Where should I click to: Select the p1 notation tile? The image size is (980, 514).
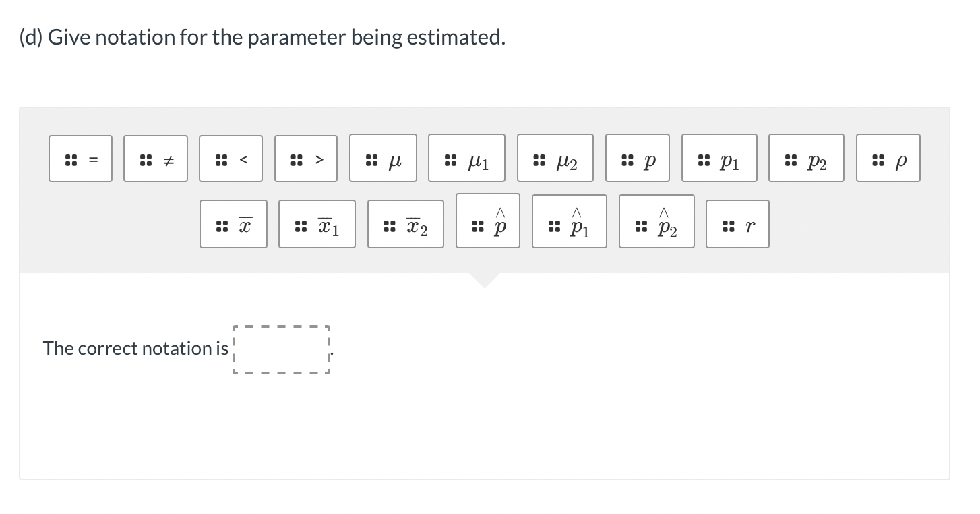(x=719, y=158)
